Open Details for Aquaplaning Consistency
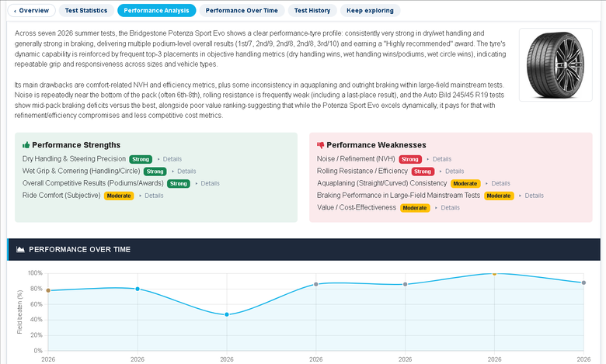The height and width of the screenshot is (364, 606). tap(500, 183)
